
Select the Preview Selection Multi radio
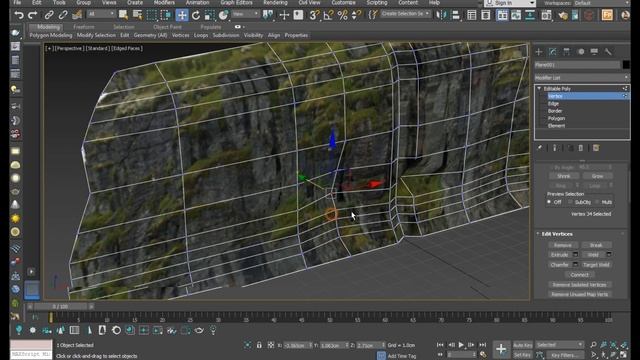pos(597,202)
